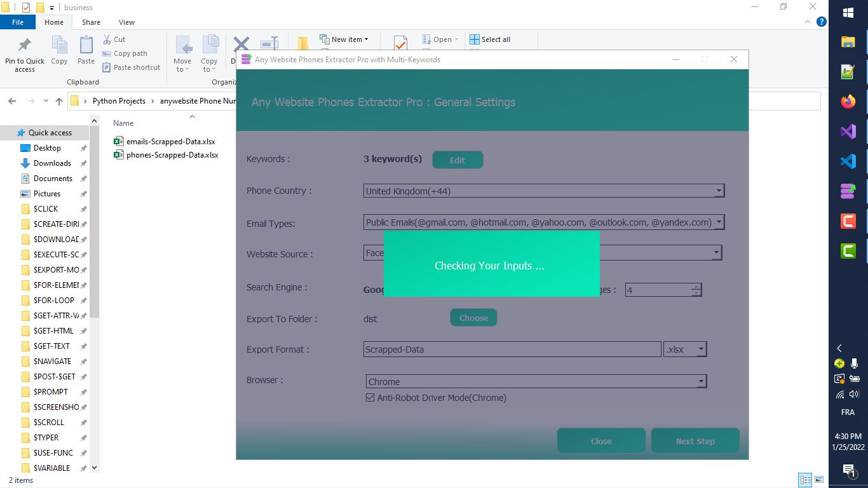The height and width of the screenshot is (488, 868).
Task: Go up one folder level in Explorer
Action: coord(59,101)
